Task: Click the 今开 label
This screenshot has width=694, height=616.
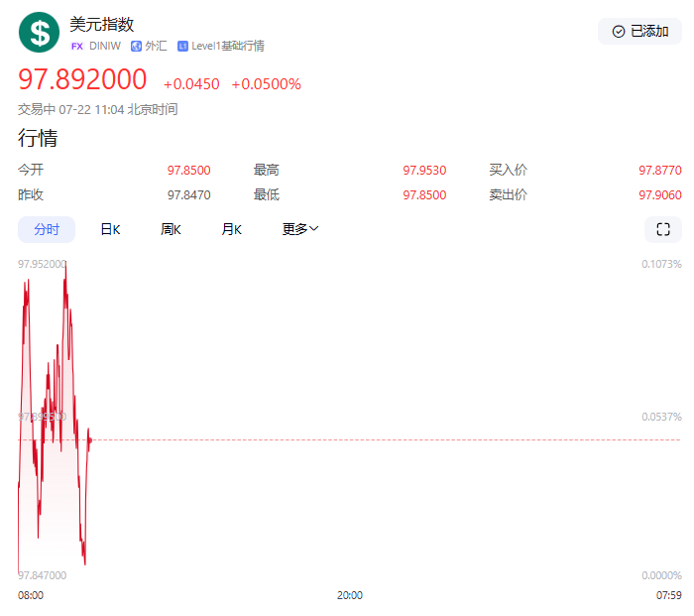Action: click(x=31, y=170)
